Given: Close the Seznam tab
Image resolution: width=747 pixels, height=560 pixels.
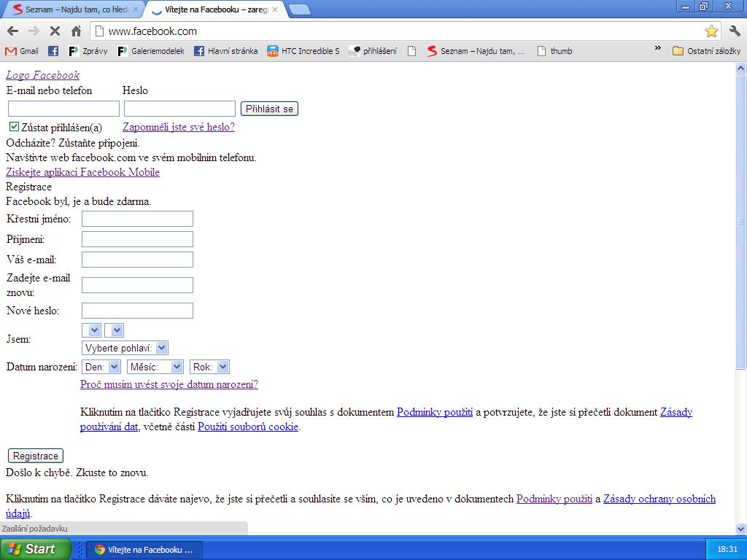Looking at the screenshot, I should 135,9.
